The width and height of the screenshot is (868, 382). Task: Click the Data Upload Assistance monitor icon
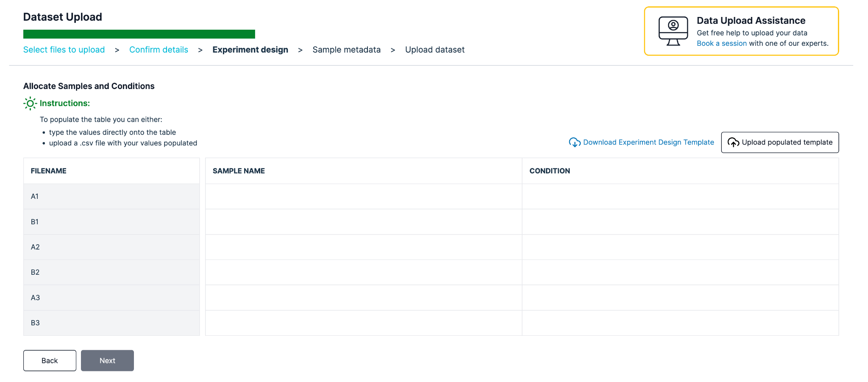pyautogui.click(x=673, y=31)
